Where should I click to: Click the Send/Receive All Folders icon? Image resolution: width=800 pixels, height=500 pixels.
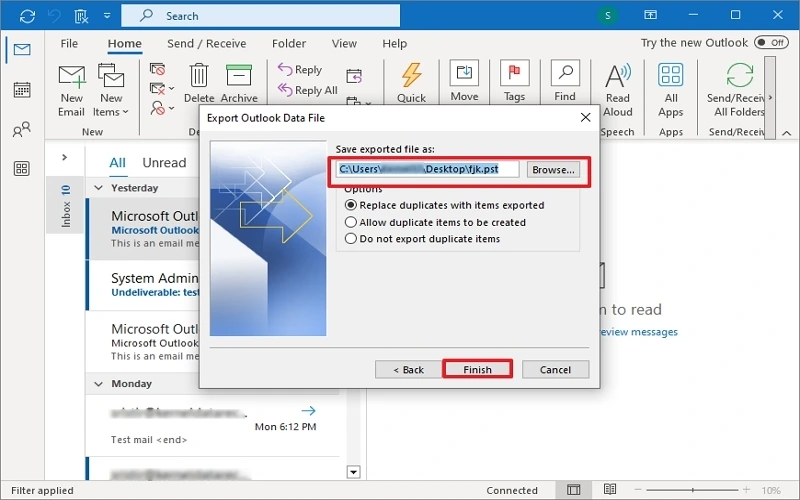(739, 78)
